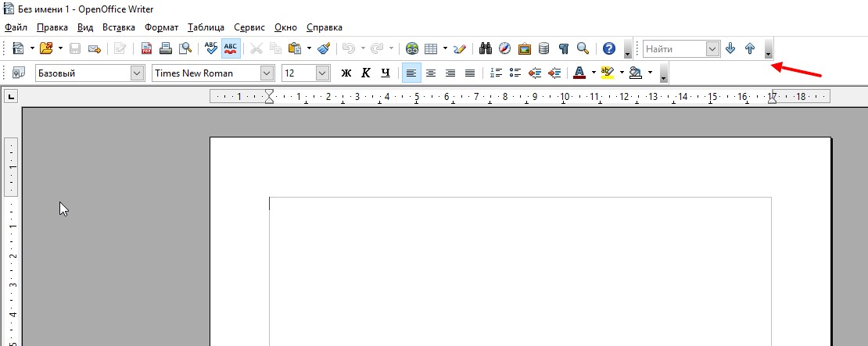Open the Navigator compass icon
Viewport: 868px width, 346px height.
[x=505, y=48]
